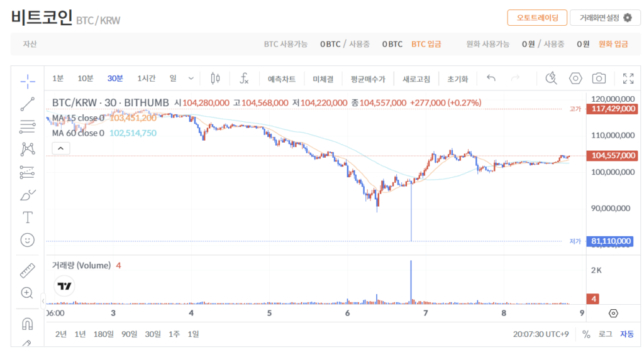Select the 일 daily interval
This screenshot has width=644, height=350.
pyautogui.click(x=173, y=78)
